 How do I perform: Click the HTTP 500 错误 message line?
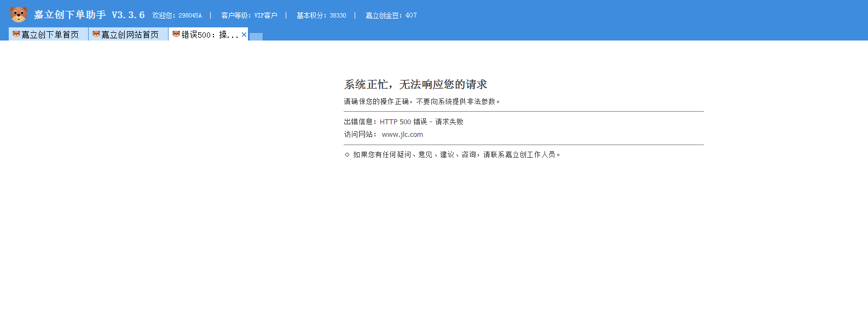coord(403,122)
